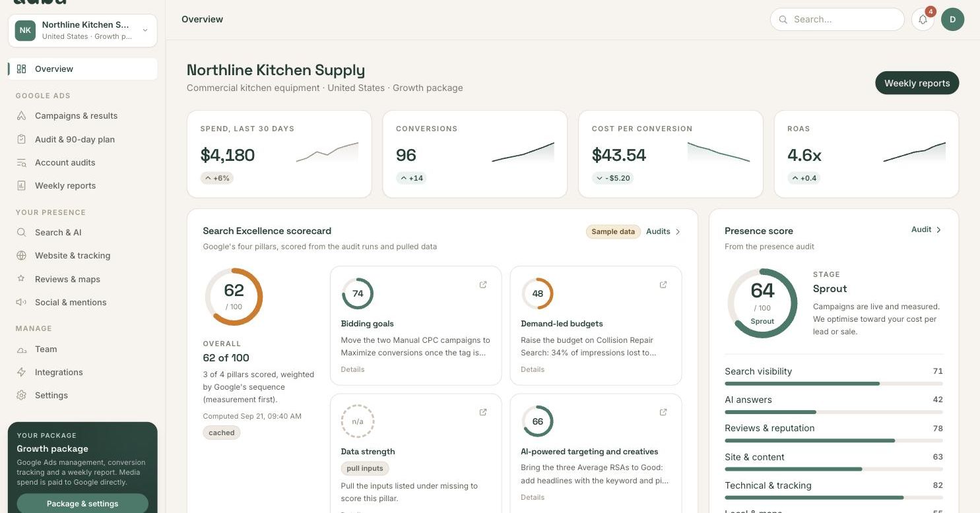
Task: Click the NK account logo badge
Action: click(x=25, y=30)
